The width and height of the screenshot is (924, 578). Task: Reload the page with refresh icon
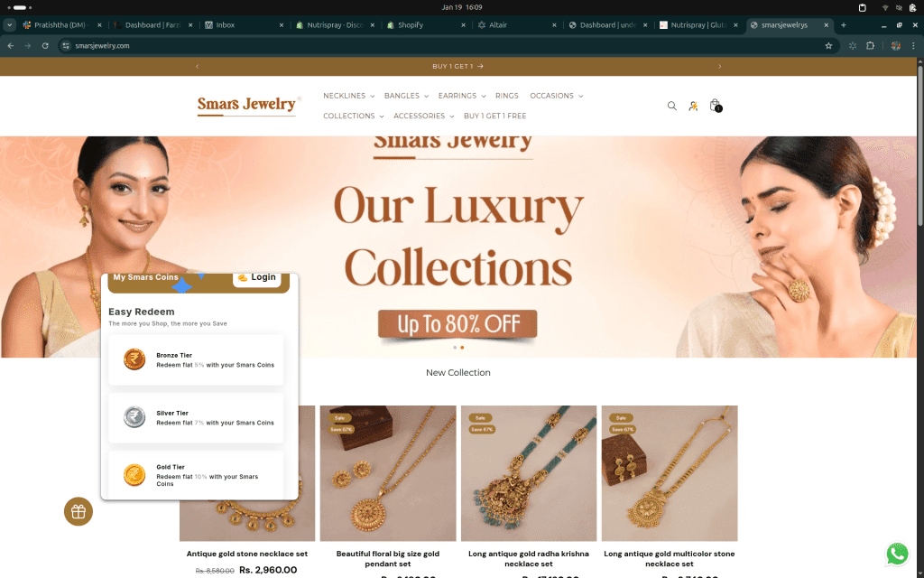pyautogui.click(x=45, y=45)
